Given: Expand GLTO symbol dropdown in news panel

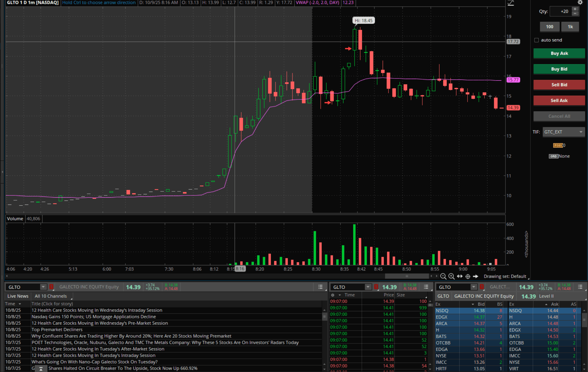Looking at the screenshot, I should (43, 287).
